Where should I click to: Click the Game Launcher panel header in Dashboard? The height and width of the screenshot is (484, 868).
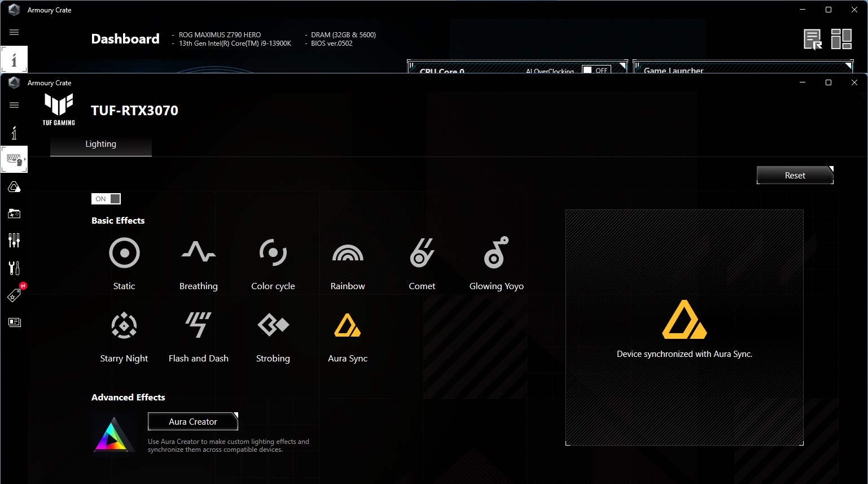(674, 70)
